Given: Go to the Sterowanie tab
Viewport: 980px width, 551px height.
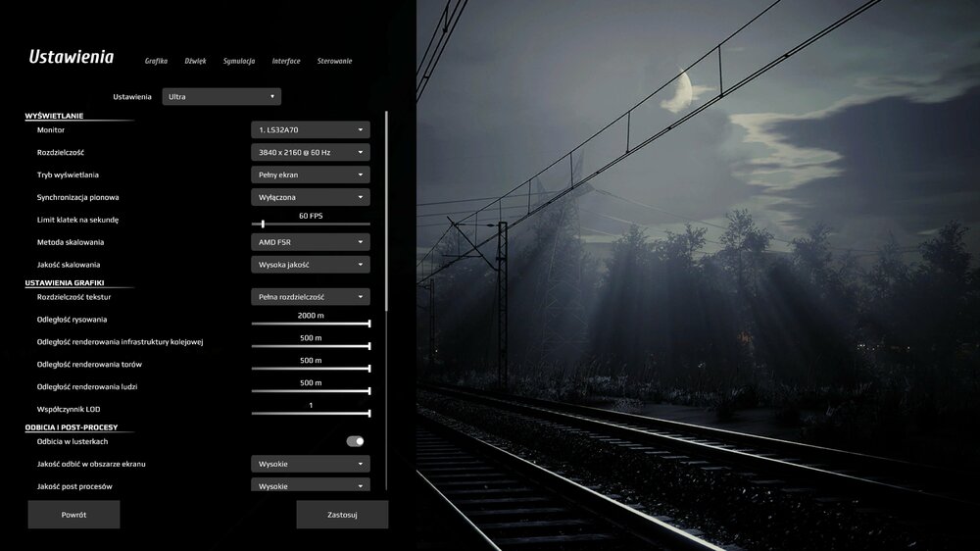Looking at the screenshot, I should (x=334, y=61).
